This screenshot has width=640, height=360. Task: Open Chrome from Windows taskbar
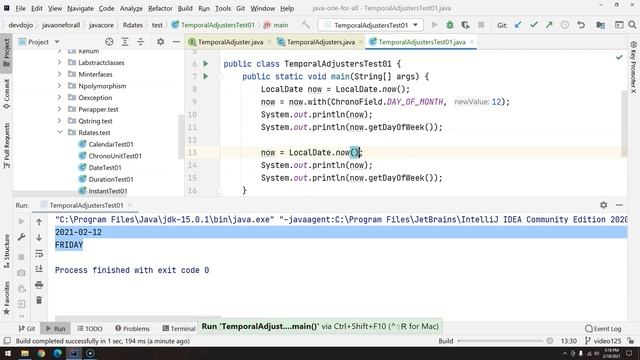pyautogui.click(x=41, y=353)
